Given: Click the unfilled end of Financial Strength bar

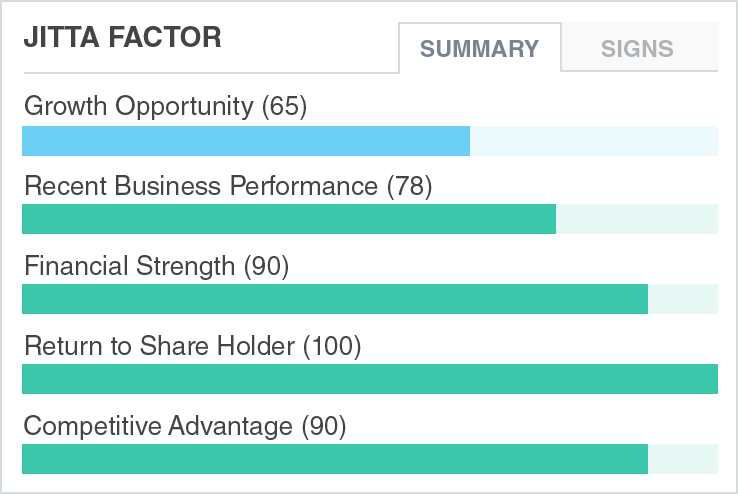Looking at the screenshot, I should 683,299.
